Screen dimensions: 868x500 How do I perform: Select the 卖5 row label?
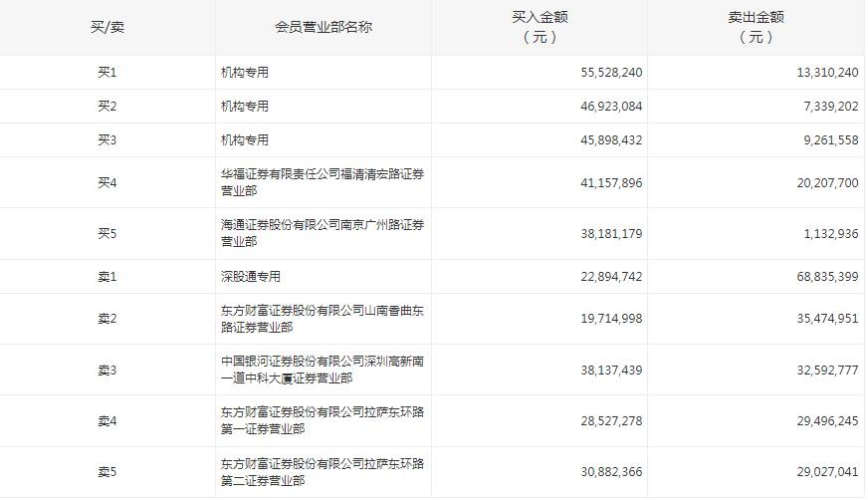[x=108, y=472]
